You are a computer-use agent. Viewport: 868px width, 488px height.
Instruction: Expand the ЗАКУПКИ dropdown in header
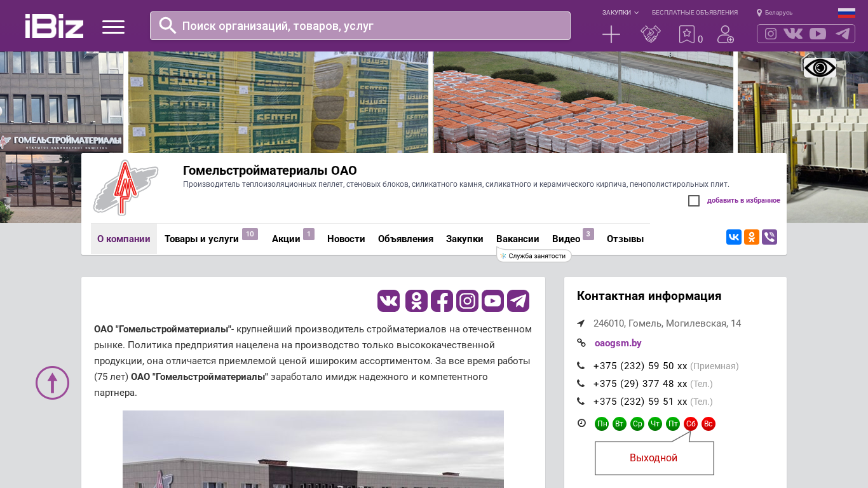[x=620, y=13]
